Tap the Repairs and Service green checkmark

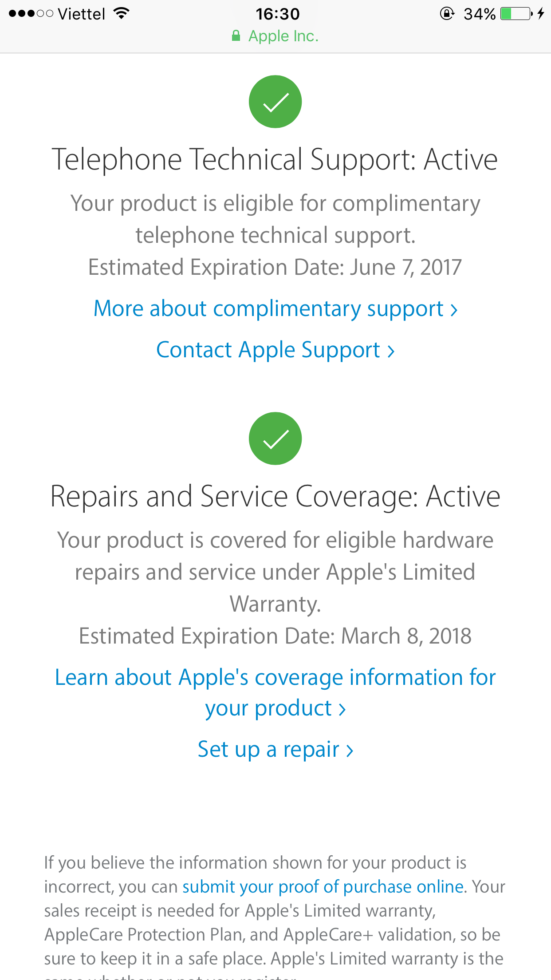tap(275, 439)
